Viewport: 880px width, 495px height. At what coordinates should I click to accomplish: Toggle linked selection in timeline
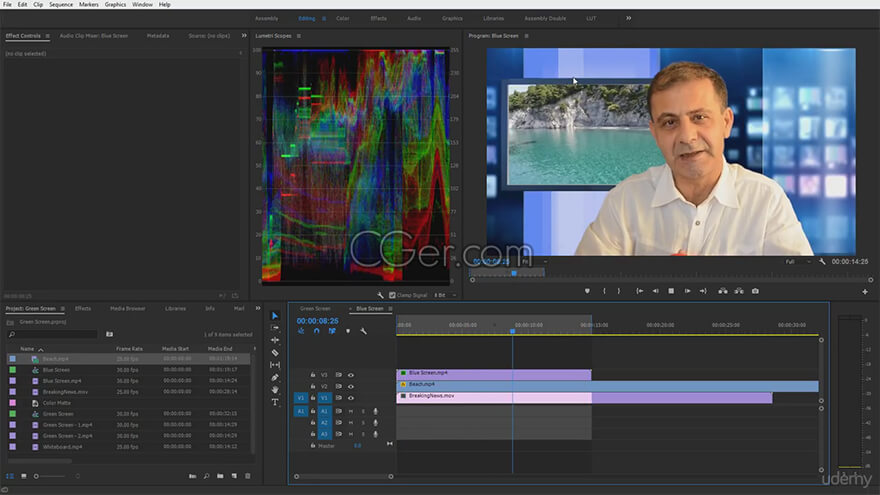click(332, 331)
